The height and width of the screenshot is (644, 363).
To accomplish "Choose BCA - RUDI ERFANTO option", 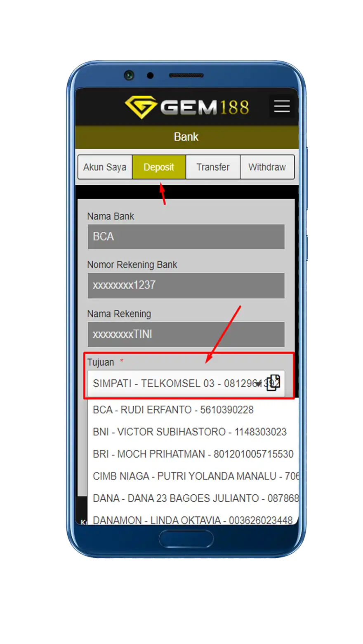I will click(x=193, y=410).
